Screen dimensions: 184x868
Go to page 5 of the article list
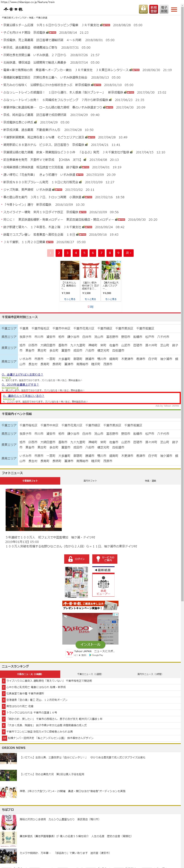84,253
